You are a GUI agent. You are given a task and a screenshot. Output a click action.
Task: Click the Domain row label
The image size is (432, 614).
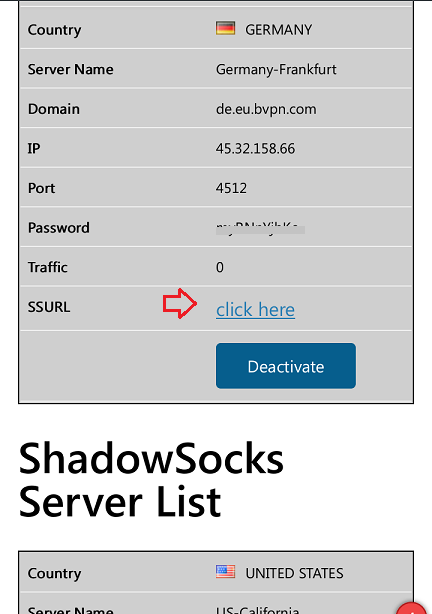click(x=54, y=109)
